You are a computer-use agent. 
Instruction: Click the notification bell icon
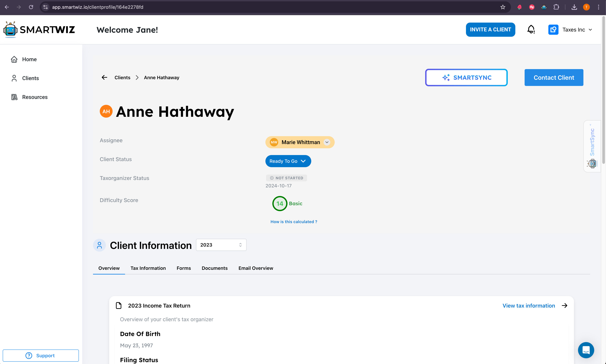[x=531, y=30]
